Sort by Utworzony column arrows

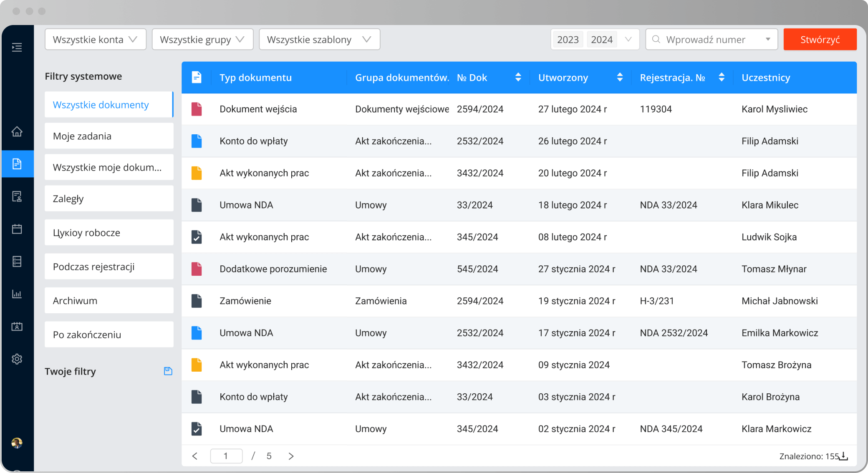tap(620, 77)
